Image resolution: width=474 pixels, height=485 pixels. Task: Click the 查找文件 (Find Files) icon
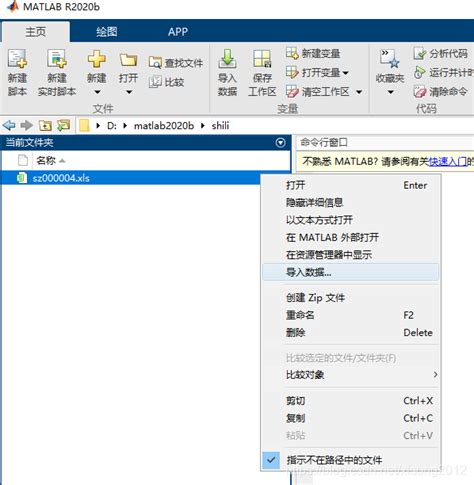point(155,63)
